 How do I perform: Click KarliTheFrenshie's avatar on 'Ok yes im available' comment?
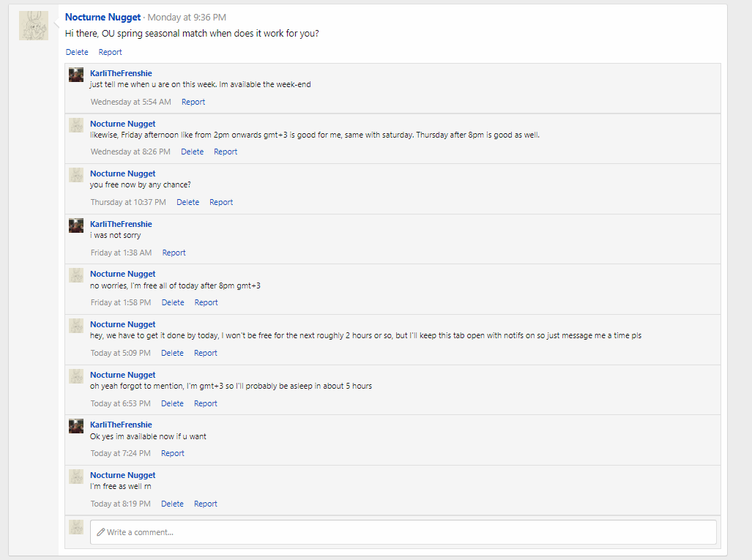click(x=76, y=426)
